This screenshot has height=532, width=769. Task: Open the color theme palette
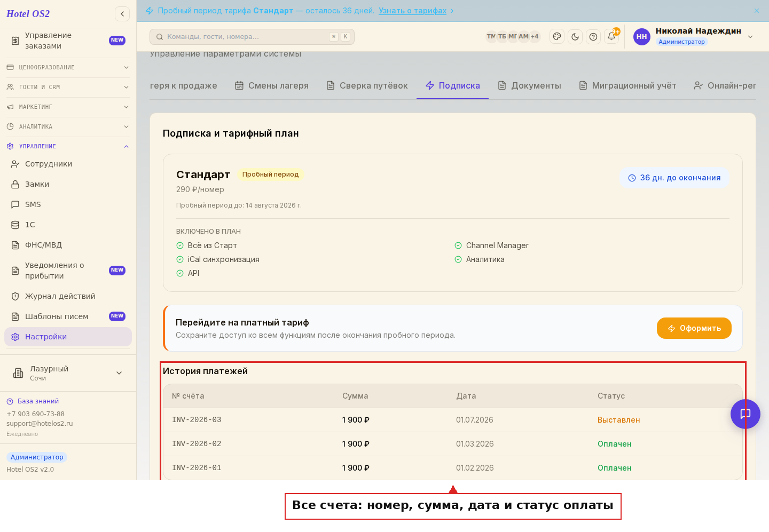click(x=557, y=37)
